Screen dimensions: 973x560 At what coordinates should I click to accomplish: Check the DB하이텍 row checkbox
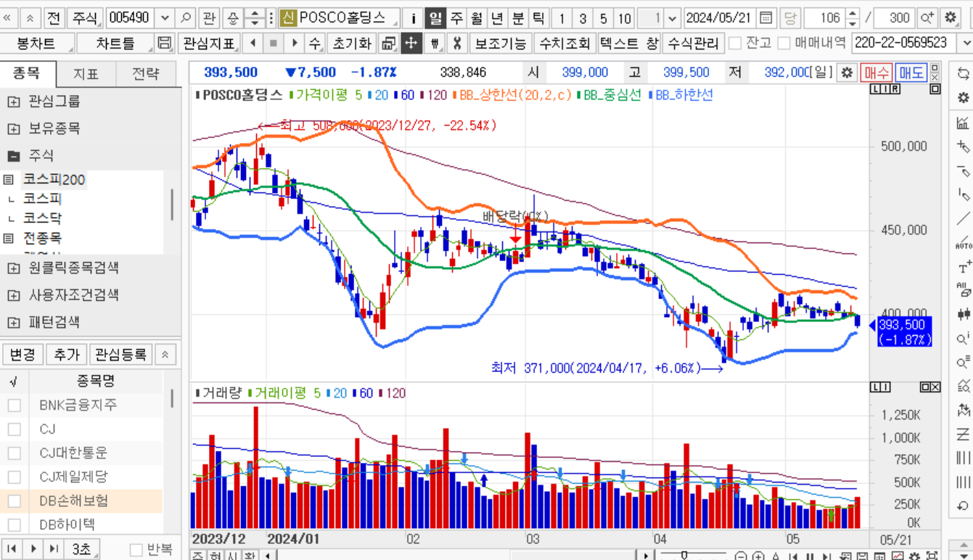tap(14, 524)
